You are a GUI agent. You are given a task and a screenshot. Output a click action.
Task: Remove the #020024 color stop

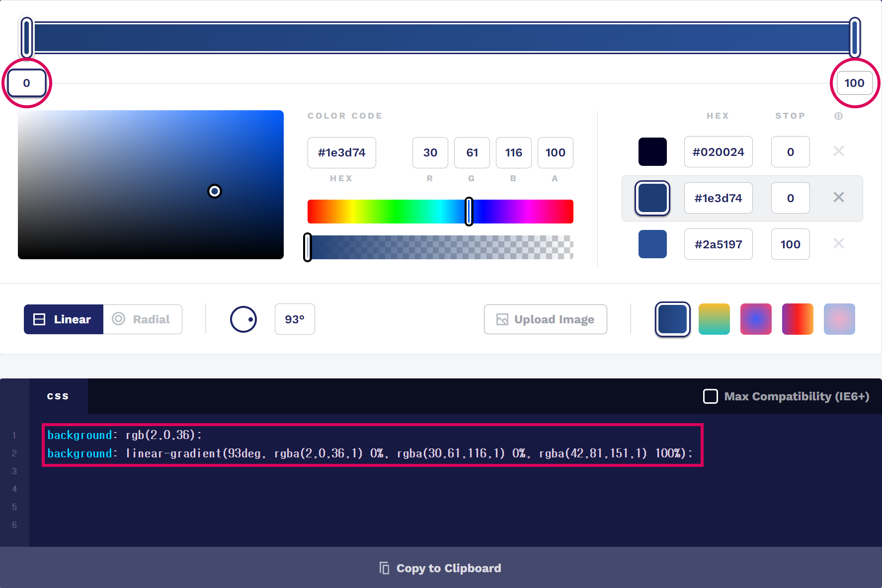(838, 151)
